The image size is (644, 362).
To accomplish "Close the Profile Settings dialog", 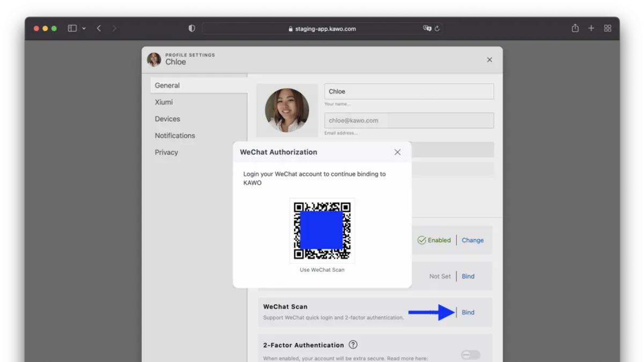I will tap(489, 60).
